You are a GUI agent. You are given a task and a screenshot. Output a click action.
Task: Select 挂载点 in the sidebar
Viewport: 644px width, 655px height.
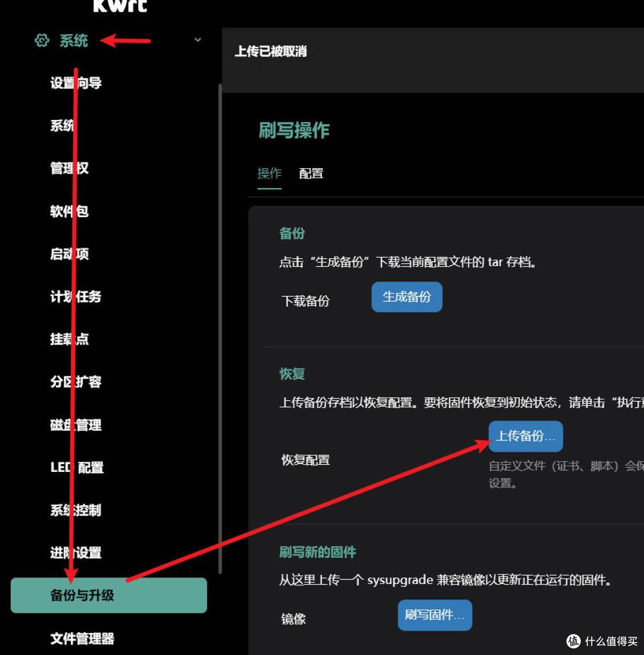point(69,339)
